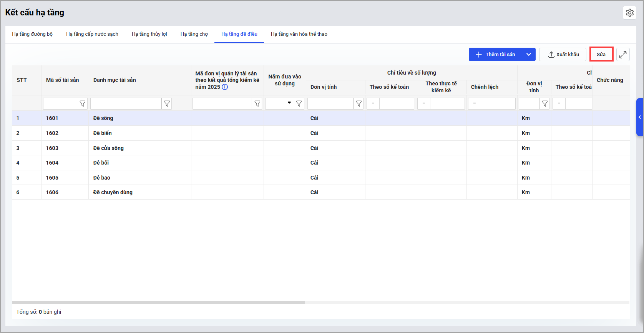This screenshot has width=644, height=333.
Task: Click filter funnel in Mã đơn vị quản lý column
Action: (x=257, y=104)
